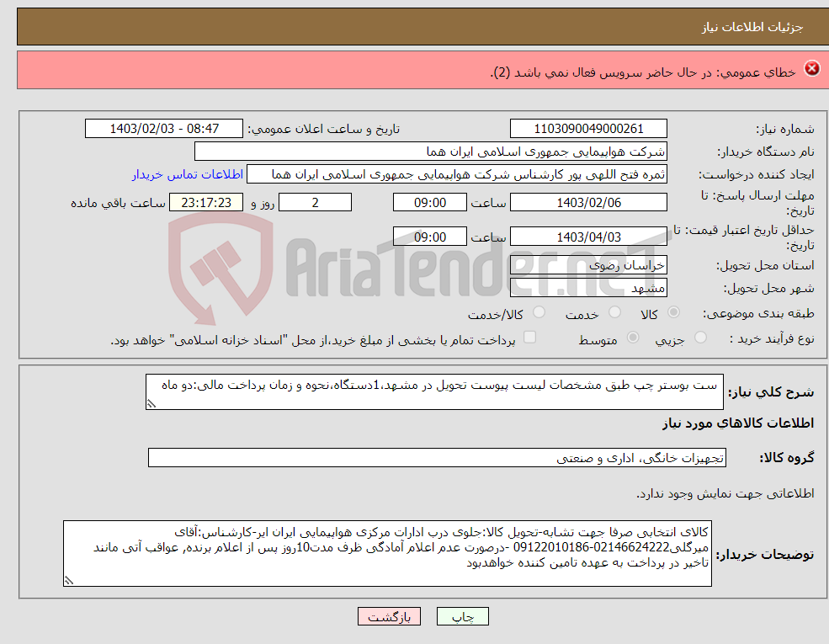829x644 pixels.
Task: Click the بازگشت back button
Action: pos(389,616)
